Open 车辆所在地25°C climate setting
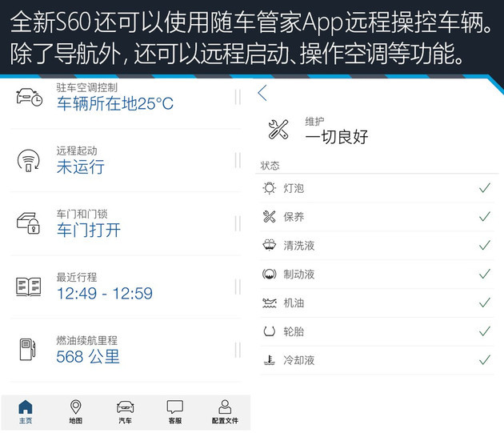 (115, 103)
